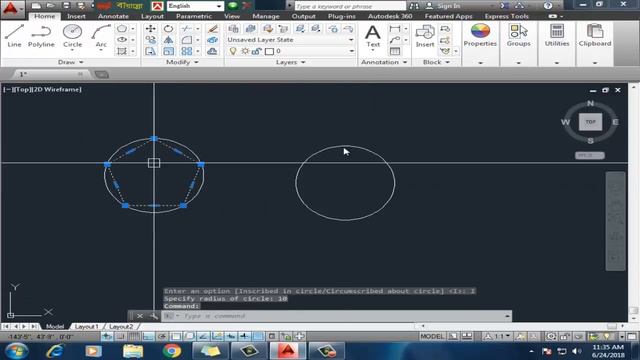
Task: Toggle Snap Mode in status bar
Action: 120,336
